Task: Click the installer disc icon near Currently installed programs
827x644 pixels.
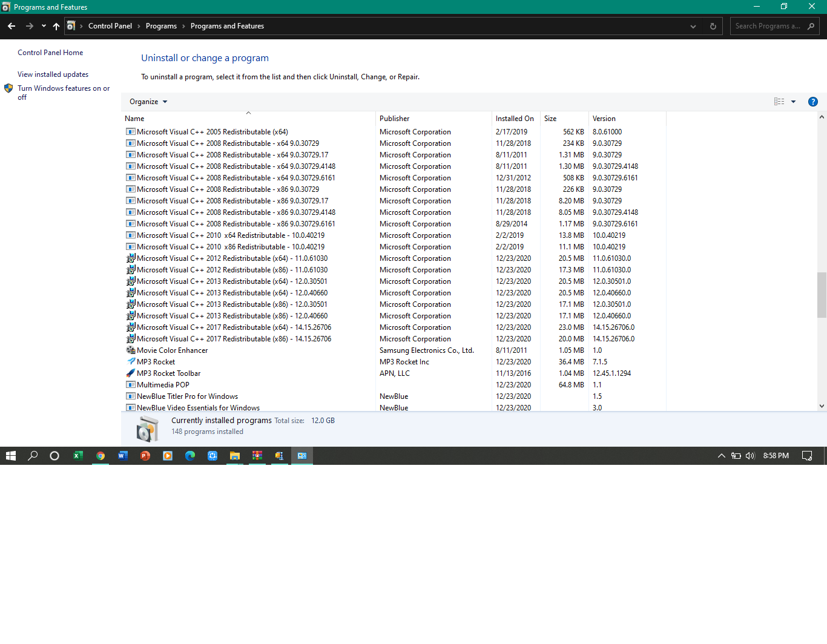Action: point(147,428)
